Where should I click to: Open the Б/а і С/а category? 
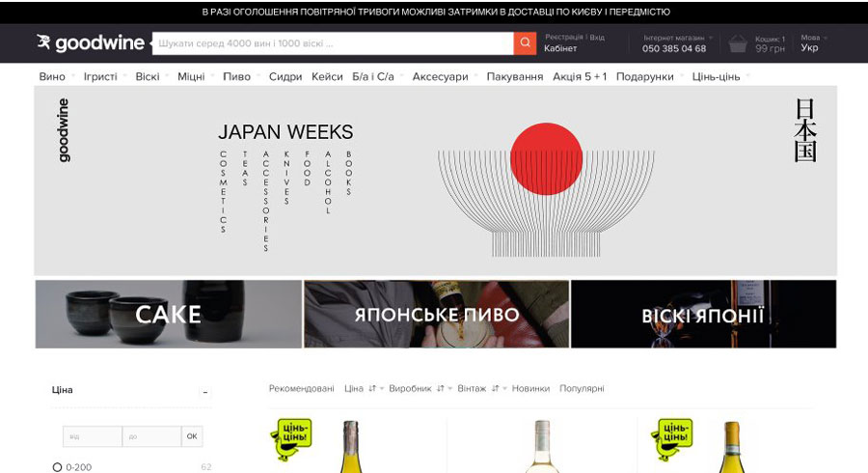(373, 76)
